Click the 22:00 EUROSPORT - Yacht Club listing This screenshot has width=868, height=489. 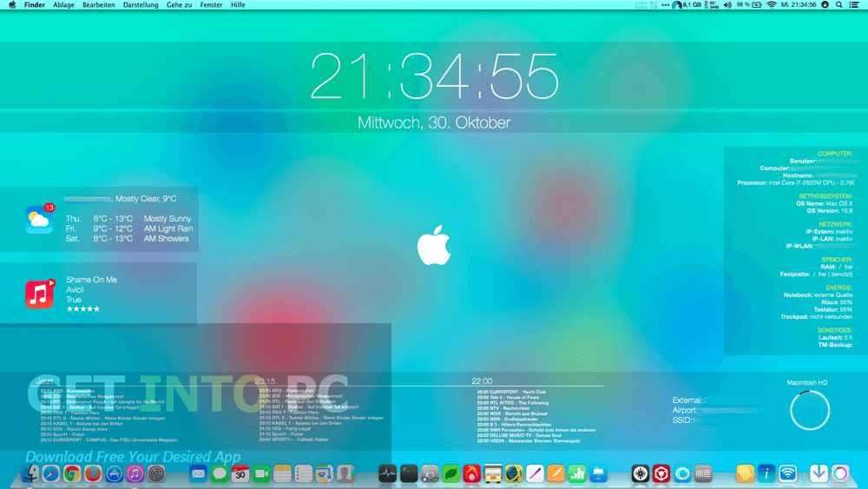[x=511, y=392]
